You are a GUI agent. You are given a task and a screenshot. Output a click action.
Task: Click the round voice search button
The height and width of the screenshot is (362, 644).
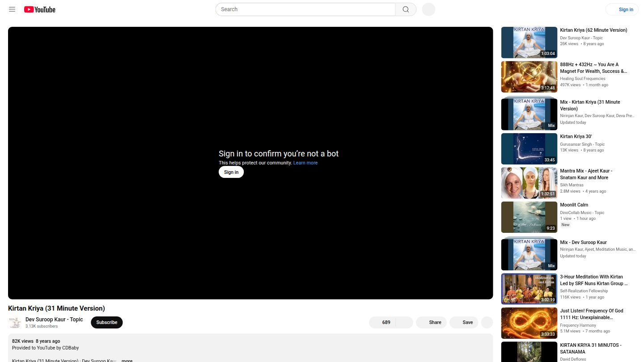[428, 9]
